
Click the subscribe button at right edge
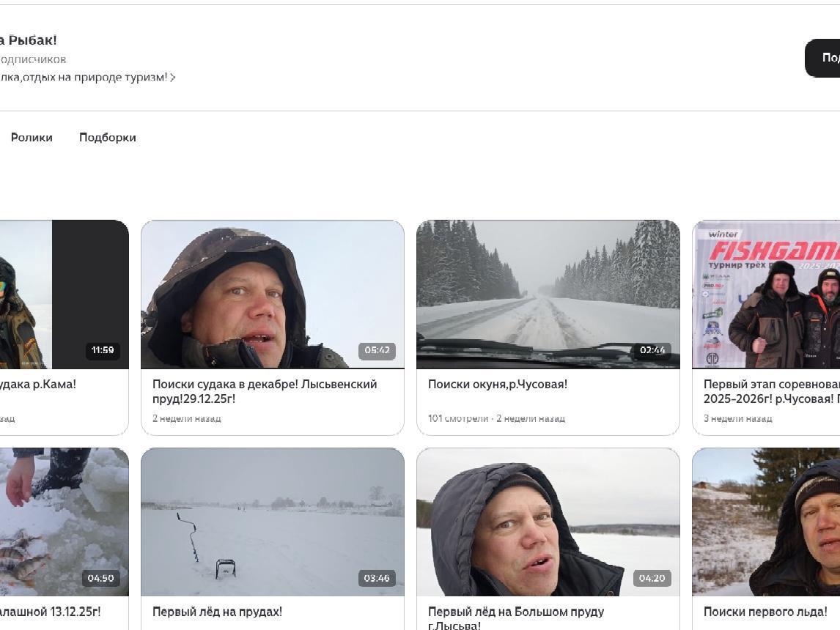(x=824, y=58)
